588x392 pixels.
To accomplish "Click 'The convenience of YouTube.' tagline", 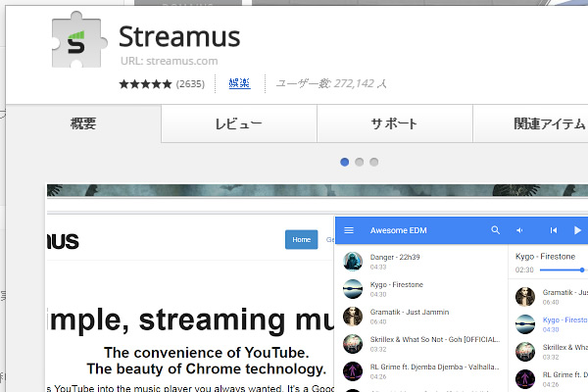I will (207, 353).
